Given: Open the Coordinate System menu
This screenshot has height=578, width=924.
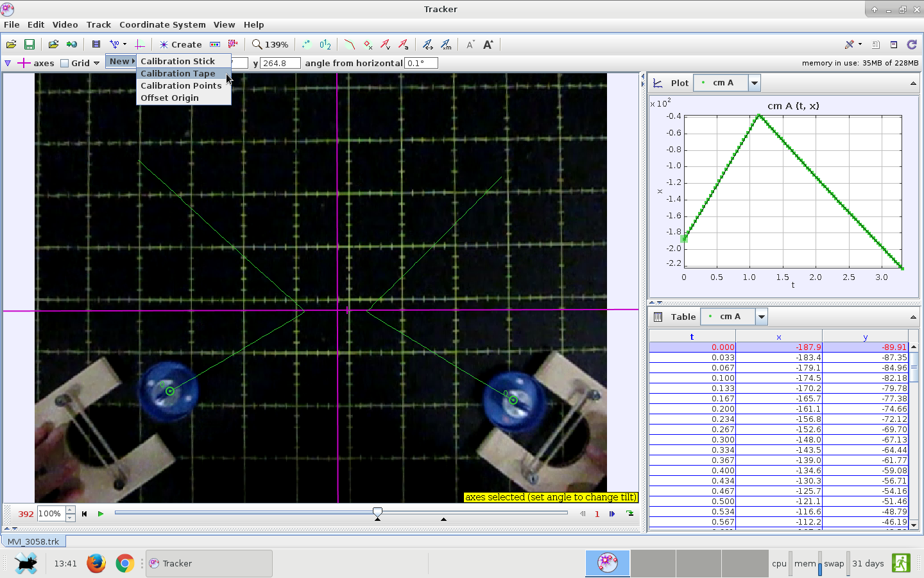Looking at the screenshot, I should [162, 24].
